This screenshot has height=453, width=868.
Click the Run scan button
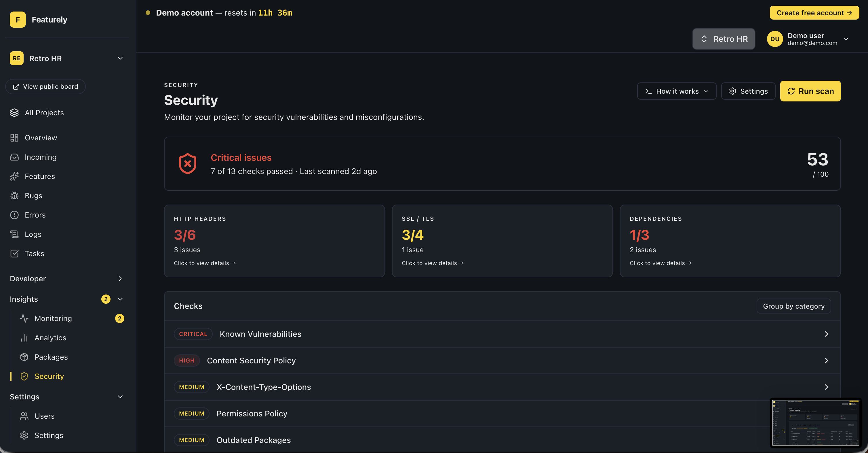click(810, 91)
